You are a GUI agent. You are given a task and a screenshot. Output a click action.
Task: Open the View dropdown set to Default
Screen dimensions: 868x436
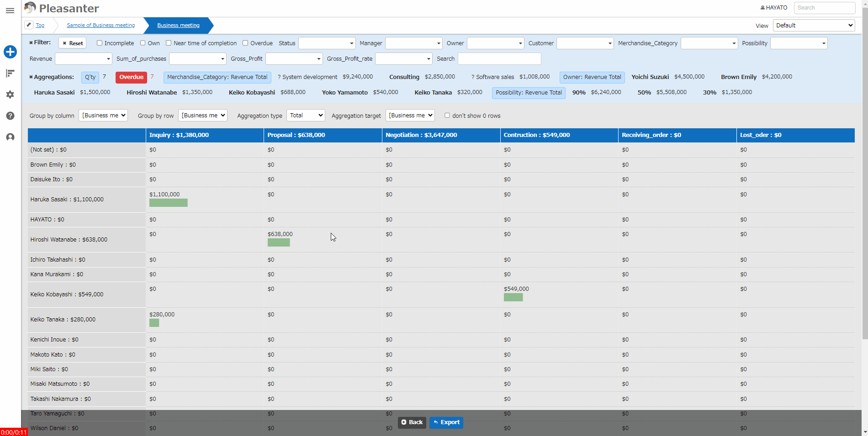[x=814, y=26]
